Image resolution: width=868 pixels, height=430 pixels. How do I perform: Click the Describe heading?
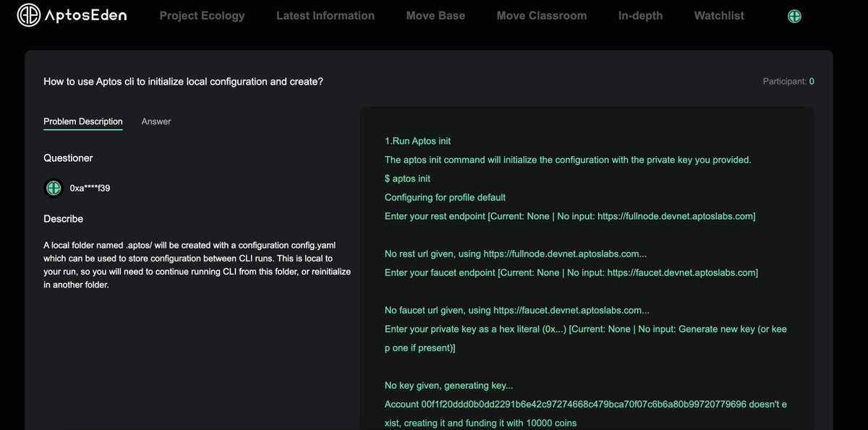coord(63,219)
